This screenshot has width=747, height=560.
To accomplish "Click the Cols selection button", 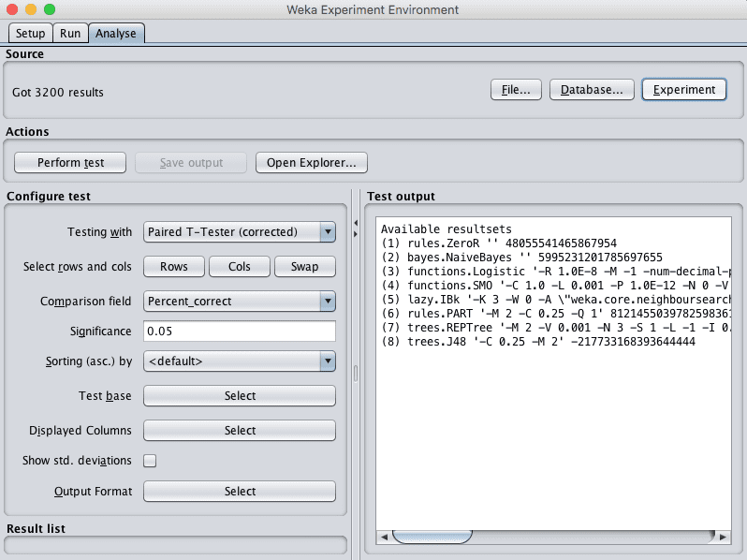I will click(x=239, y=266).
